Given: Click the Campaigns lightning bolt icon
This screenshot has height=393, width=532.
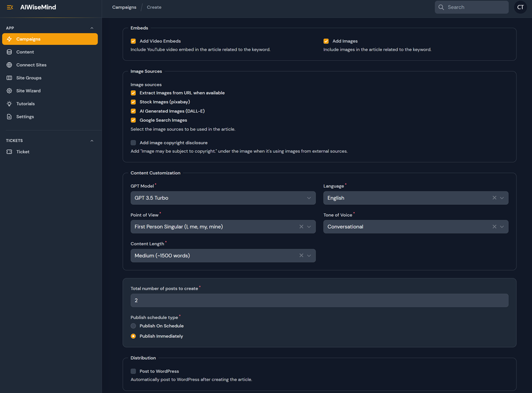Looking at the screenshot, I should [9, 39].
